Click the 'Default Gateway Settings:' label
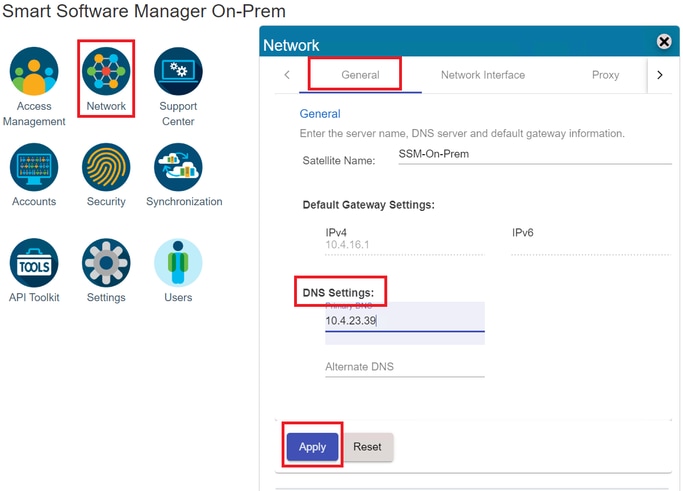This screenshot has width=683, height=491. click(x=369, y=205)
